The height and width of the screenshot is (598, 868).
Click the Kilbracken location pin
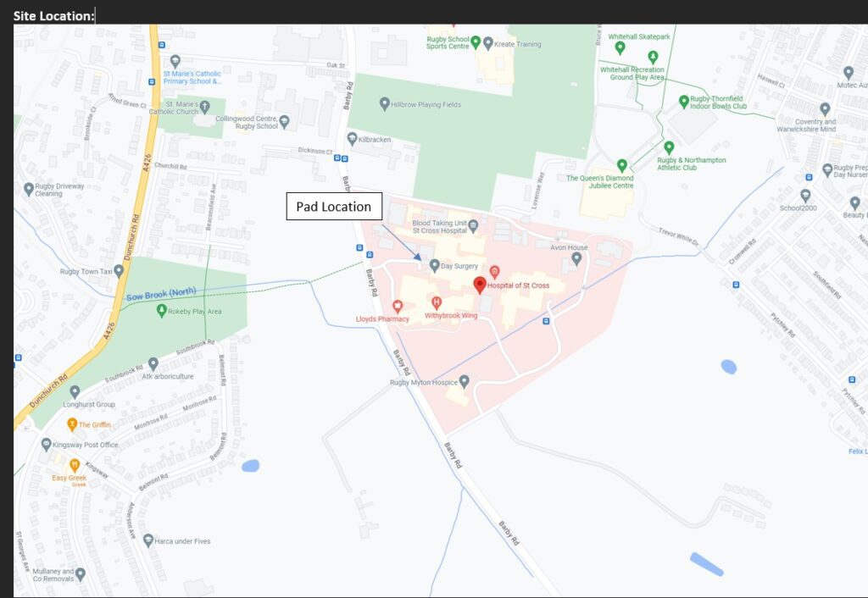(352, 138)
